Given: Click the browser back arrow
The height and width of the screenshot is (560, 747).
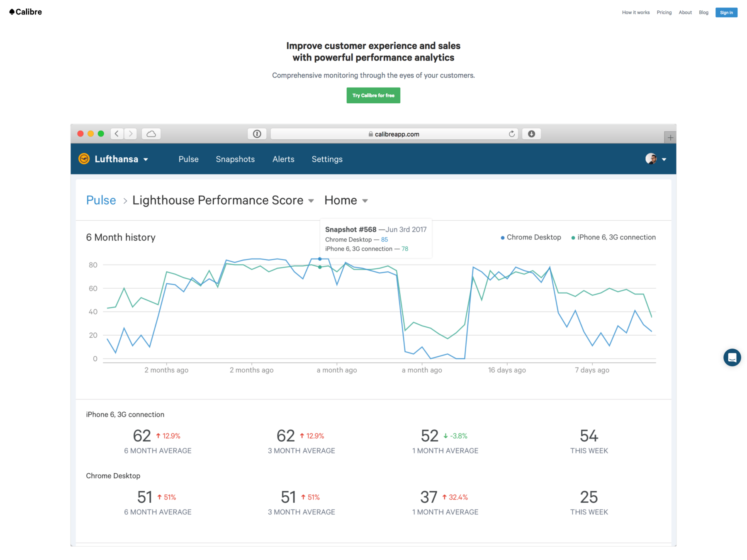Looking at the screenshot, I should (x=117, y=134).
